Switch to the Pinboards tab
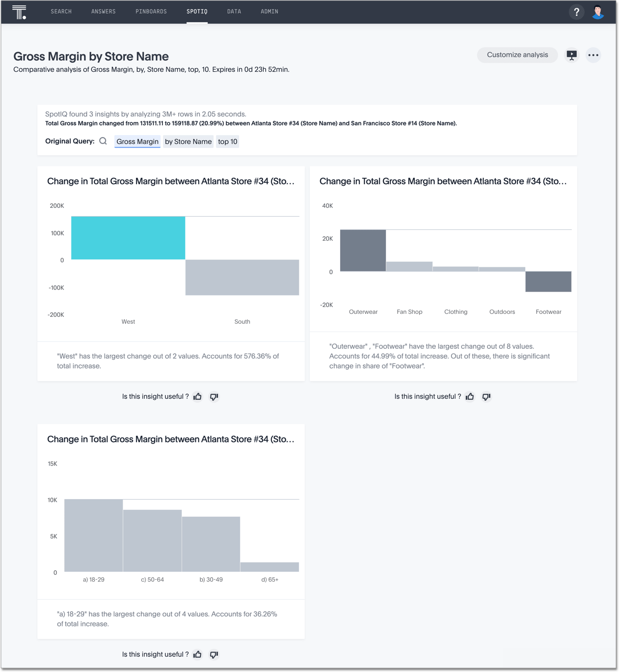This screenshot has height=672, width=619. click(151, 12)
